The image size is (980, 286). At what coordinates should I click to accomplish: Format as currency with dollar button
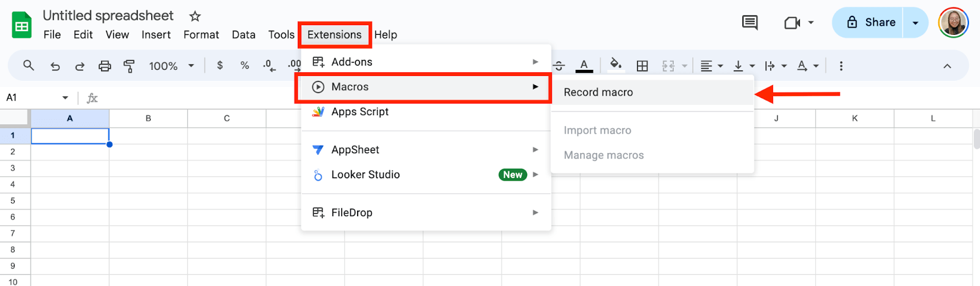(x=220, y=66)
